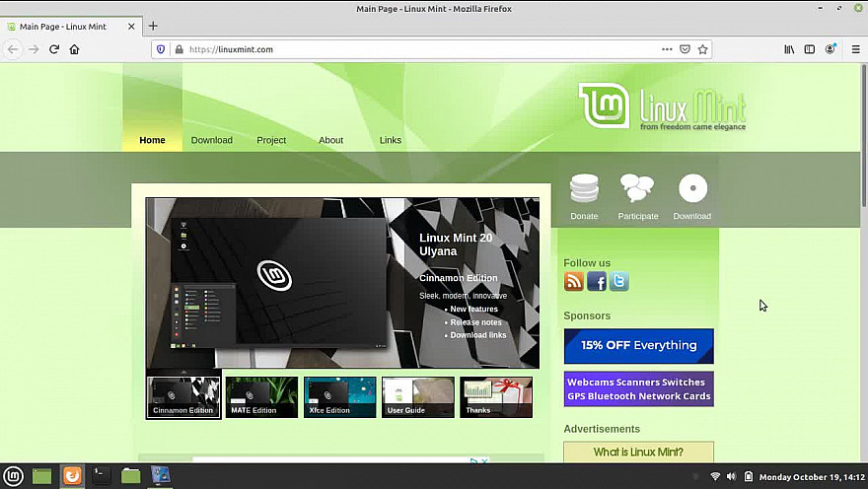Viewport: 868px width, 489px height.
Task: Open a new browser tab with plus button
Action: point(153,26)
